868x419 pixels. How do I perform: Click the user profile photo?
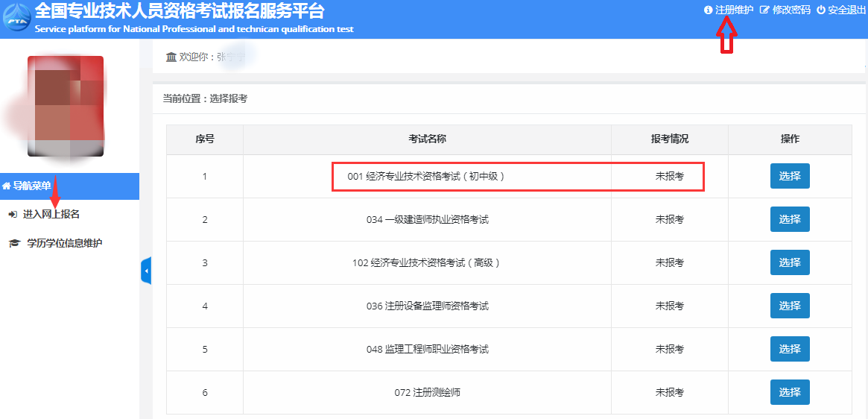pos(66,106)
